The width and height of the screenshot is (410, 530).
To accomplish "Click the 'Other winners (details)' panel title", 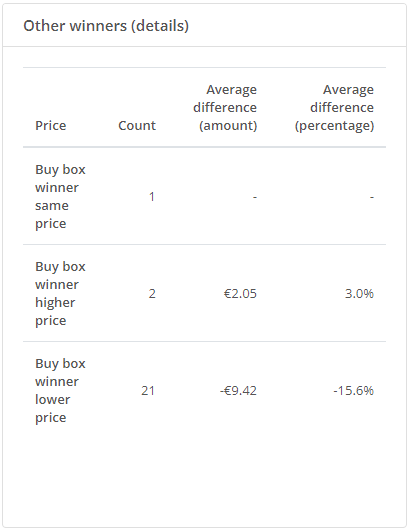I will point(106,26).
